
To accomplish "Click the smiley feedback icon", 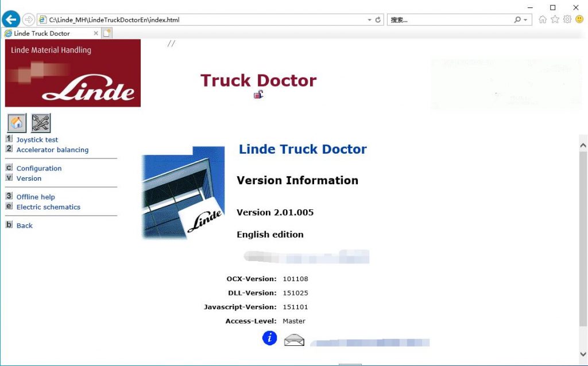I will [x=579, y=19].
